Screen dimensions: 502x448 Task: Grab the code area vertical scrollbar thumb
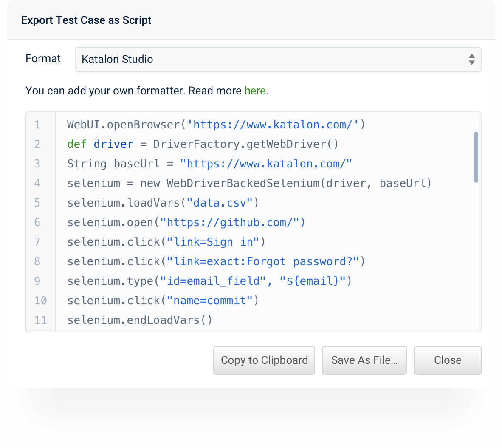coord(476,157)
